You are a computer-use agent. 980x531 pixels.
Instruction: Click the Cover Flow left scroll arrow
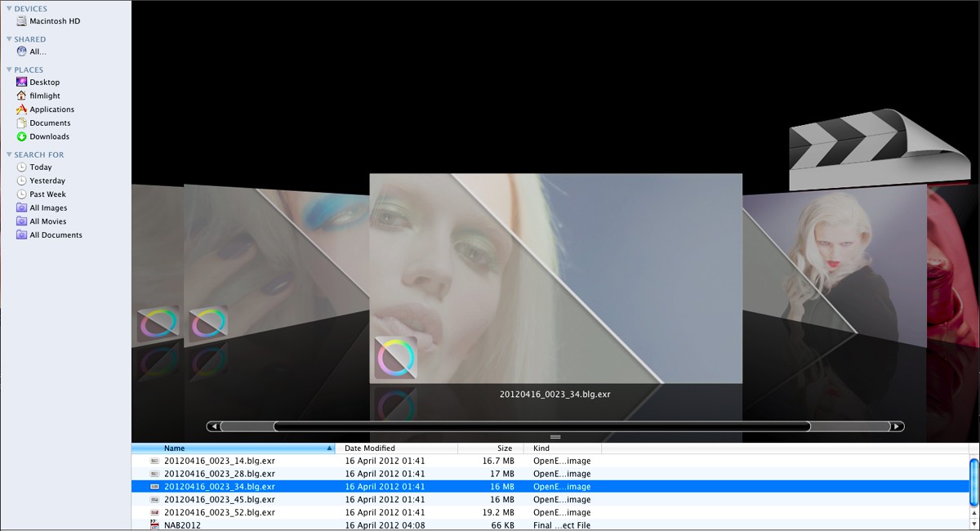pos(213,426)
